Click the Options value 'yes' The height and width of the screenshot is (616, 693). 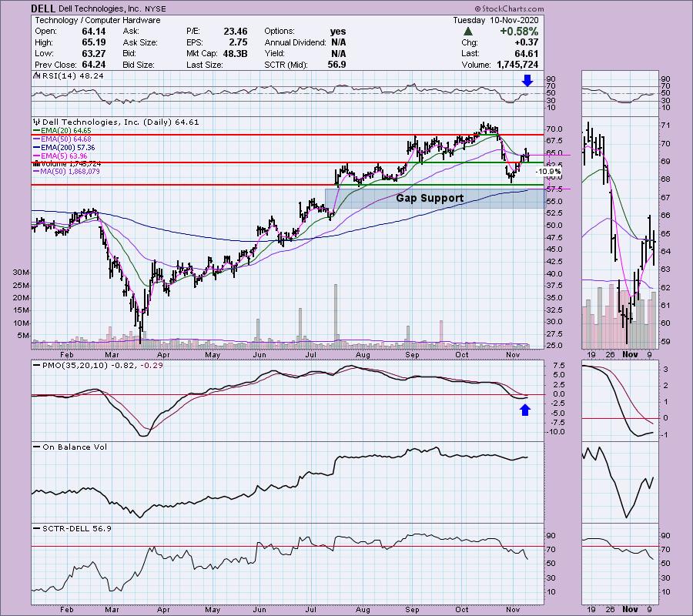click(338, 32)
